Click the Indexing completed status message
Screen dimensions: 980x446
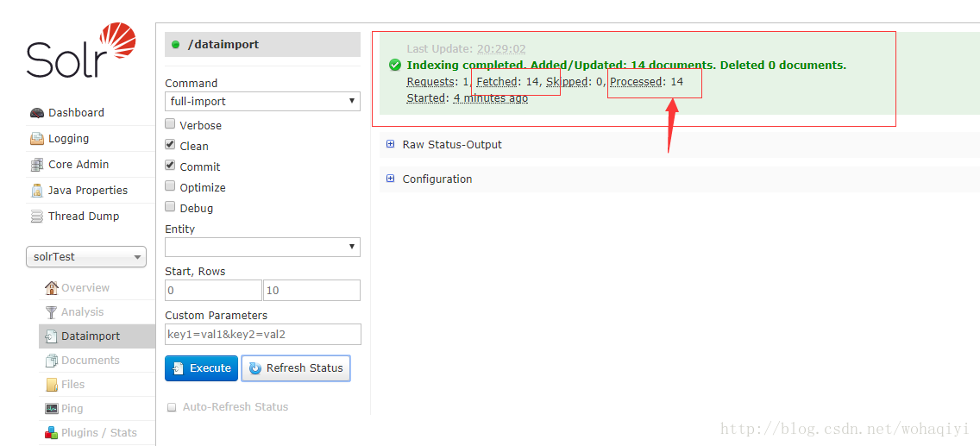(x=626, y=65)
